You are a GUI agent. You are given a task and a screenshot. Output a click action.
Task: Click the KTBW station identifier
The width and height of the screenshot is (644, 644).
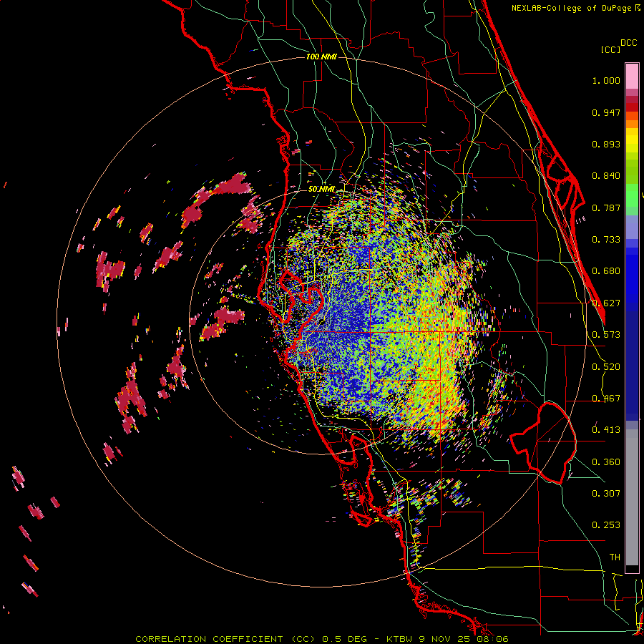click(x=399, y=639)
